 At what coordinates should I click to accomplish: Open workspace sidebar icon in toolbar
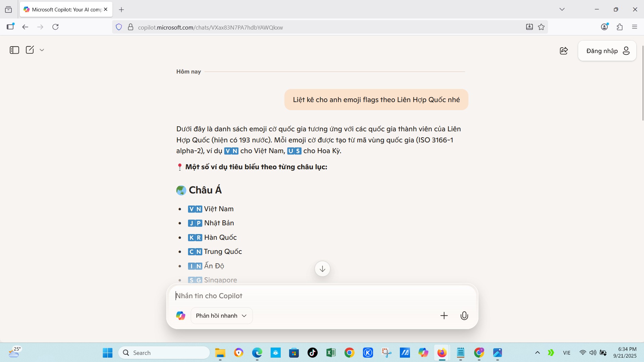click(10, 27)
